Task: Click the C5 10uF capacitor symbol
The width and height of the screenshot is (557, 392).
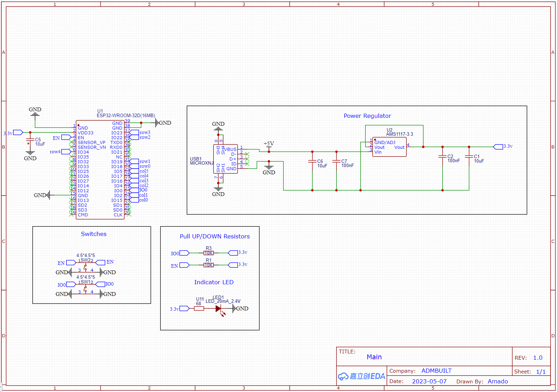Action: [30, 142]
